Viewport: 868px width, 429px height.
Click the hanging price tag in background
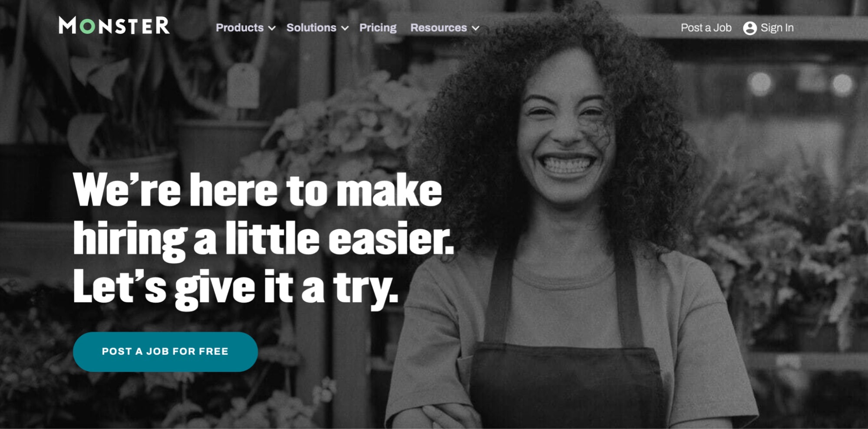pos(243,86)
